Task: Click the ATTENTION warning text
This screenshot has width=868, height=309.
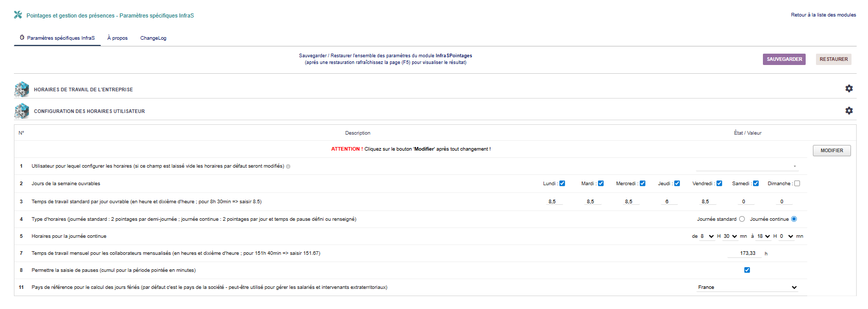Action: (411, 149)
